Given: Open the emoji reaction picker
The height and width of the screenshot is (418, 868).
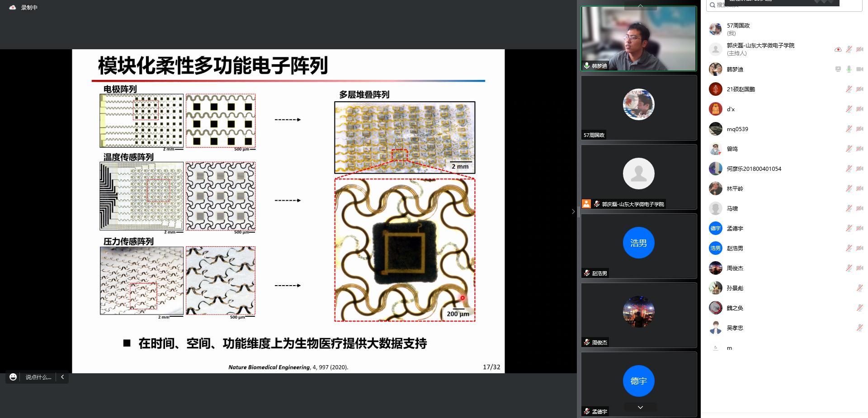Looking at the screenshot, I should tap(13, 377).
